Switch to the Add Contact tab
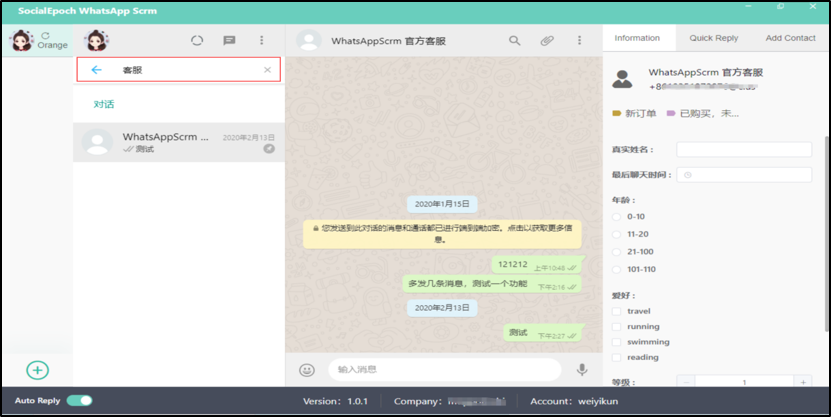This screenshot has height=417, width=831. click(790, 38)
